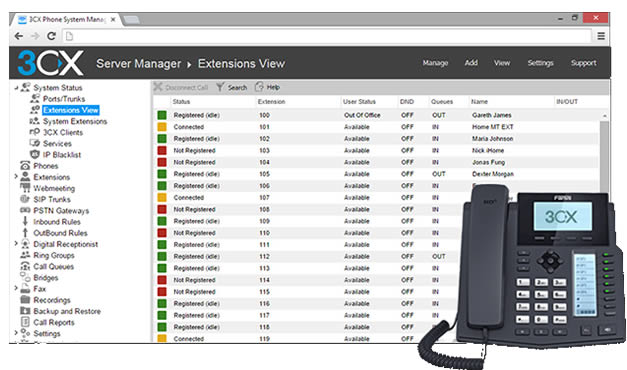The image size is (627, 370).
Task: Click the Search filter funnel icon
Action: coord(220,87)
